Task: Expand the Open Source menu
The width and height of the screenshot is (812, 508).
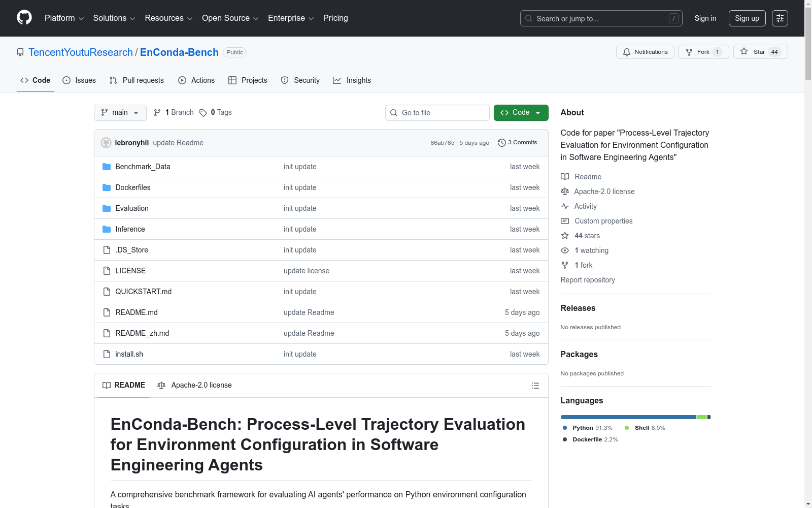Action: click(x=230, y=18)
